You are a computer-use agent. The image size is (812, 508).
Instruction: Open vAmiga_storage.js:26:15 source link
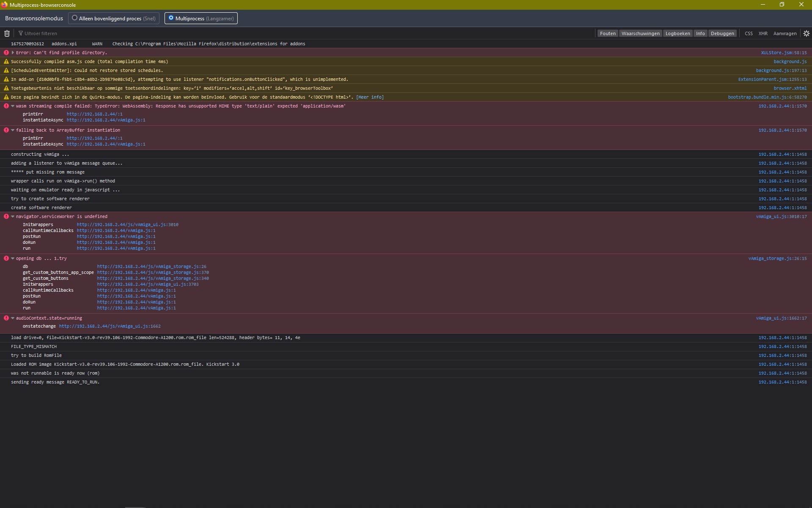pos(777,259)
